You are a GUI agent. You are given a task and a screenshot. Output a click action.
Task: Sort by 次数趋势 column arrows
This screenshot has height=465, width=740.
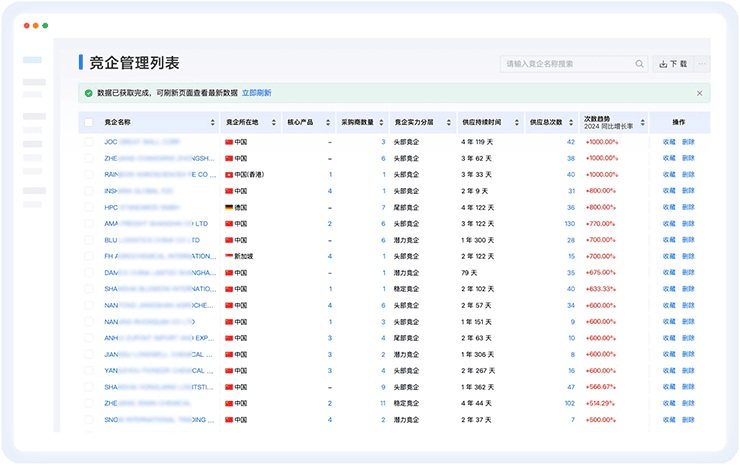point(642,123)
